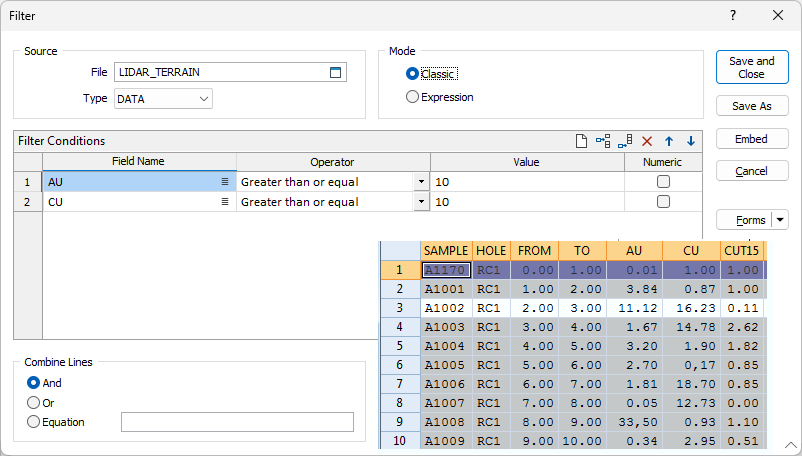The width and height of the screenshot is (802, 456).
Task: Click the append row icon in Filter Conditions
Action: 625,141
